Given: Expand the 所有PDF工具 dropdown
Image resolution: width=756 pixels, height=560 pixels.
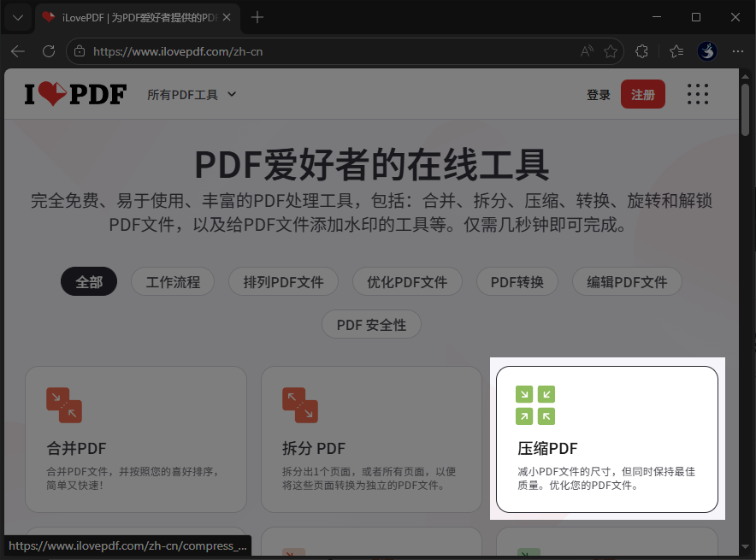Looking at the screenshot, I should (x=192, y=95).
